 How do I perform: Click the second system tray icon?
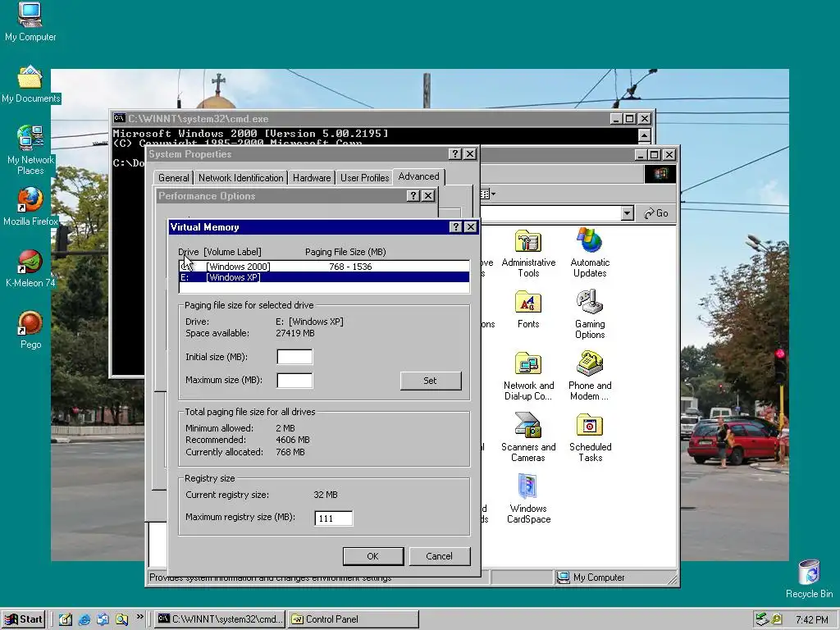click(777, 619)
